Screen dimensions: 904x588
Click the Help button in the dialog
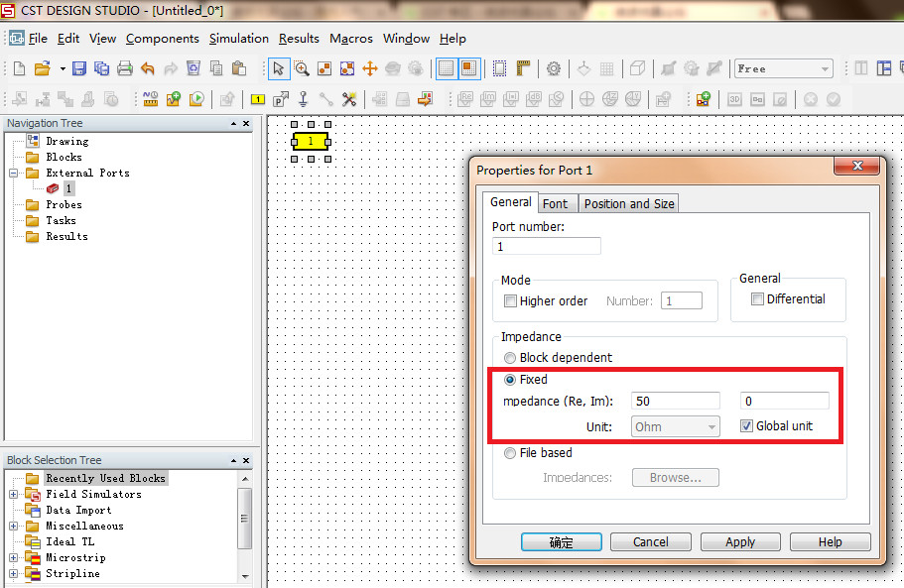[x=831, y=542]
